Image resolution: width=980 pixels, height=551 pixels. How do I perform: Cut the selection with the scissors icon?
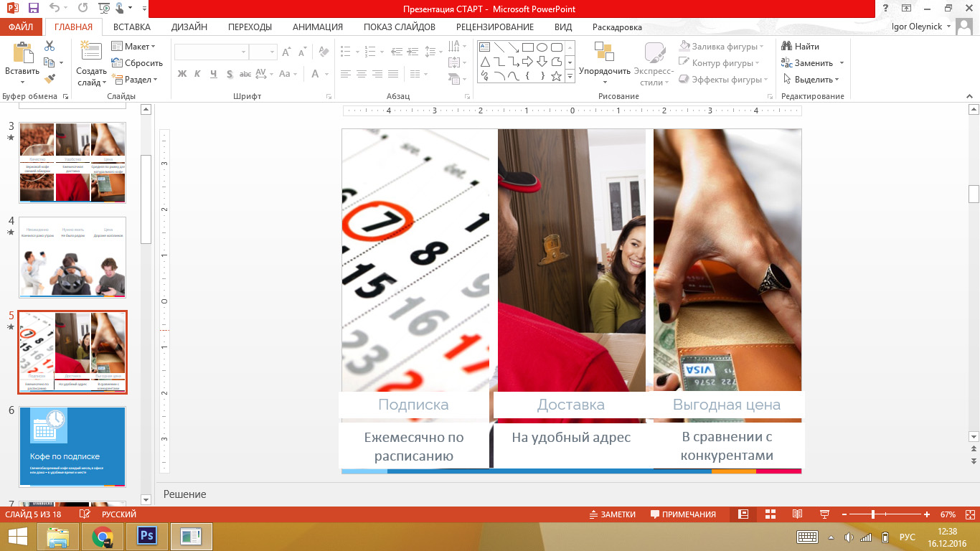tap(50, 45)
